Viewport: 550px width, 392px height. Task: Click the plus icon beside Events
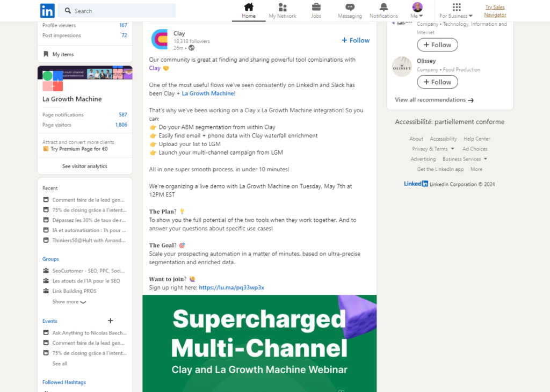[111, 321]
